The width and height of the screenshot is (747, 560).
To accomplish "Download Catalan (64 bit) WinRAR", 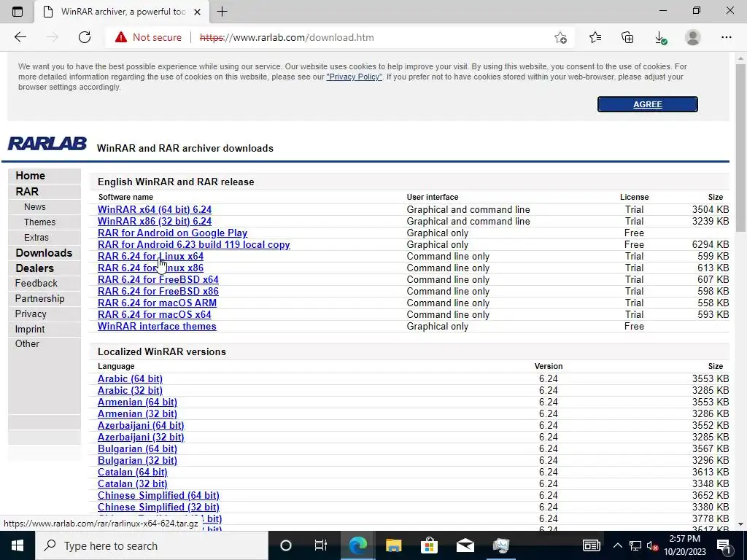I will pyautogui.click(x=133, y=472).
